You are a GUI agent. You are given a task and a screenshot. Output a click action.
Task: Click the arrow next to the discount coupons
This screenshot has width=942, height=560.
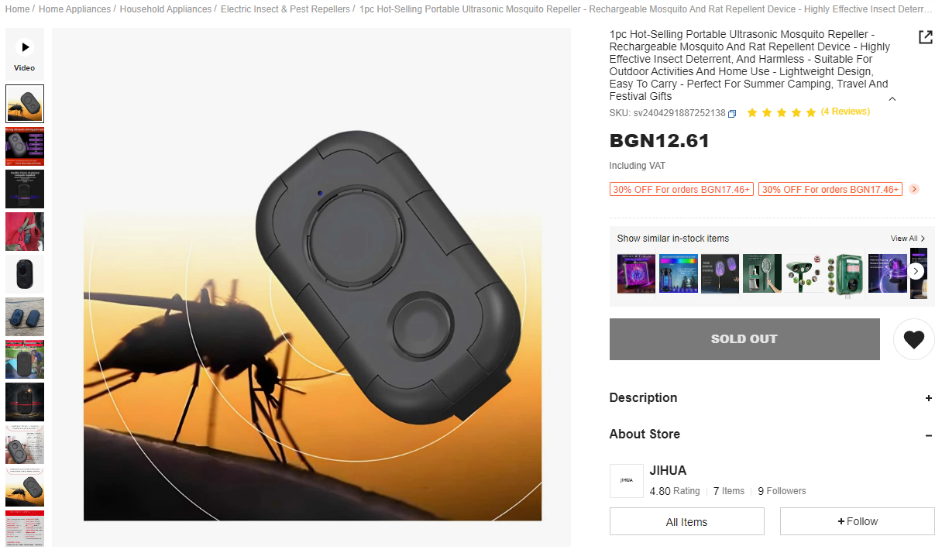914,189
